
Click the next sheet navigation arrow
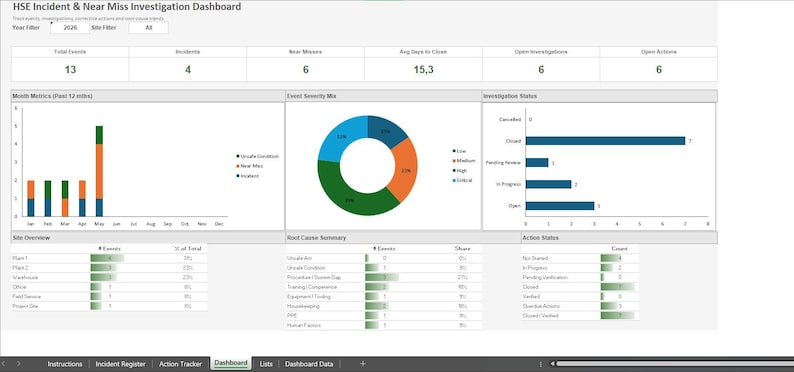click(x=19, y=363)
